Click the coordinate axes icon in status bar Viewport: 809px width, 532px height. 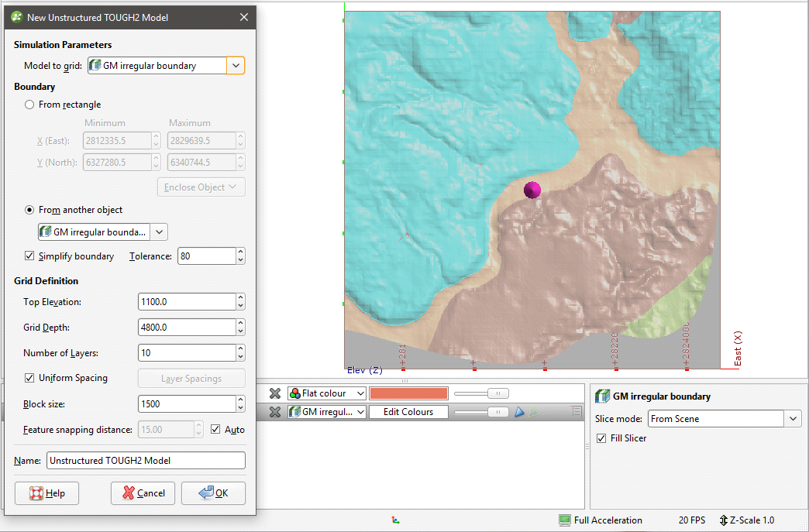(396, 521)
